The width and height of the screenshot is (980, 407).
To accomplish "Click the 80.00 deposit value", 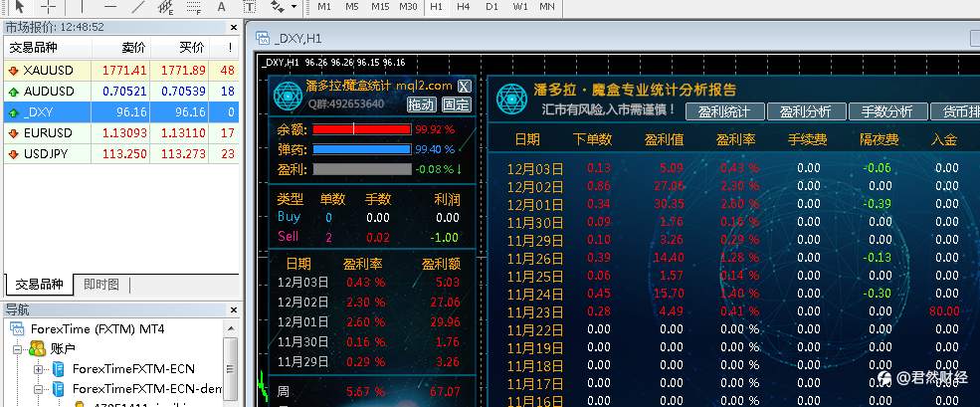I will 944,311.
